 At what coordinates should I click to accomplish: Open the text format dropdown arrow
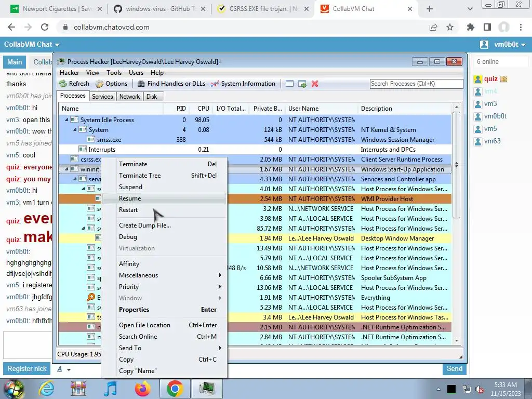point(69,369)
